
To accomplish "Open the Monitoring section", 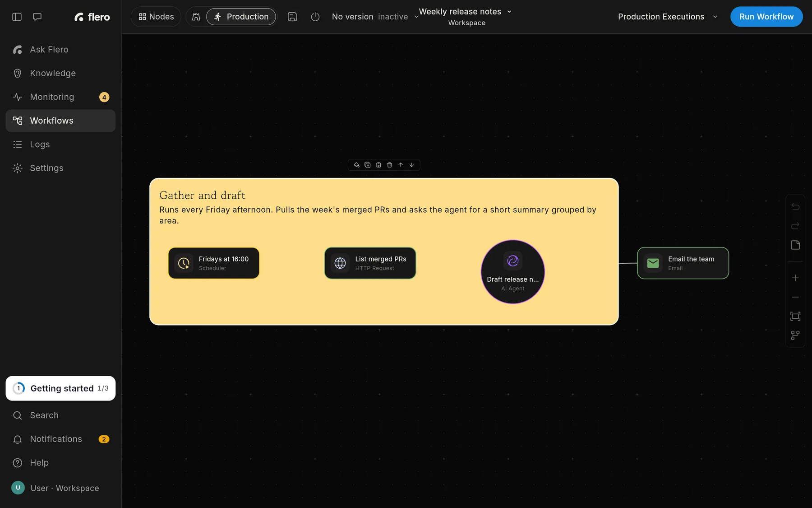I will 60,97.
